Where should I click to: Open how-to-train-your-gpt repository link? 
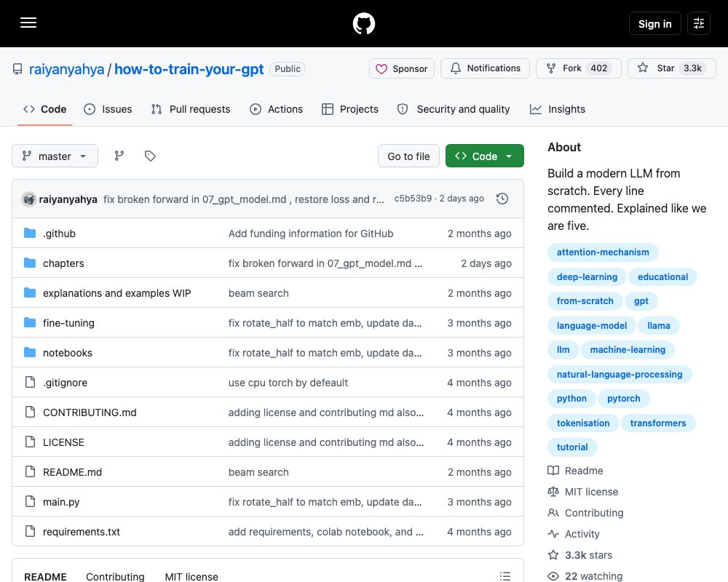(189, 69)
